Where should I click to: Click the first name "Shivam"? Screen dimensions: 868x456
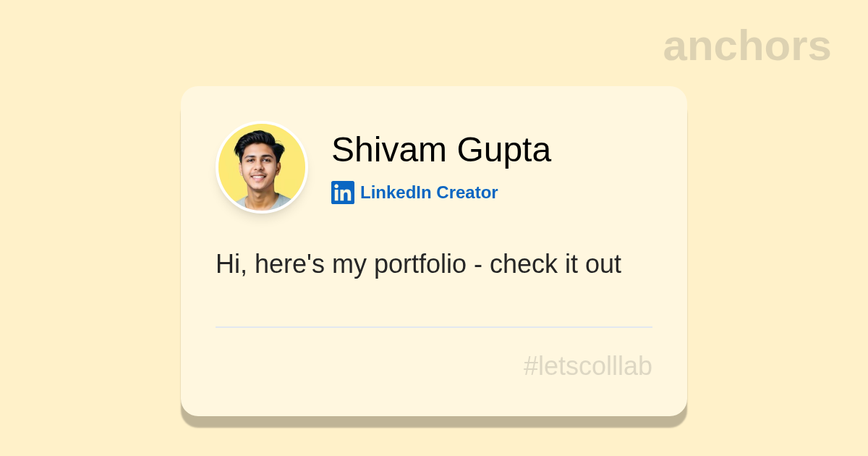[x=389, y=150]
